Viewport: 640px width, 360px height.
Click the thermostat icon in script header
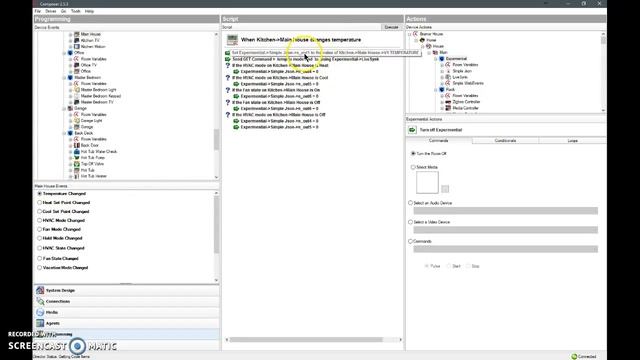(x=232, y=40)
